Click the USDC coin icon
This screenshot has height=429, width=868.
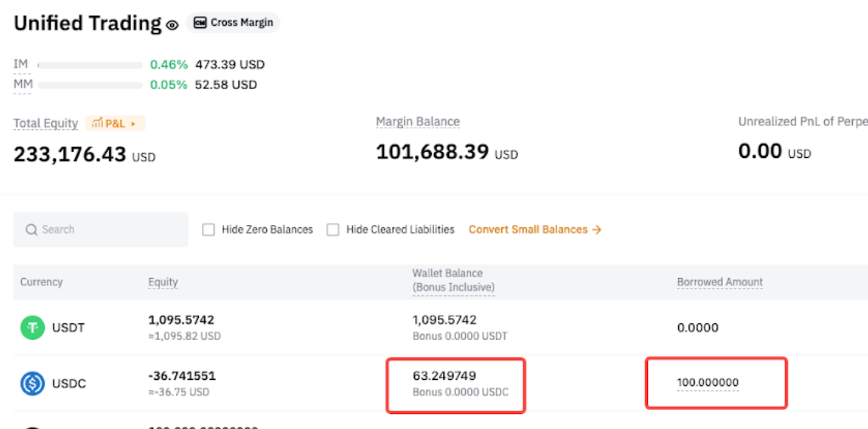point(33,384)
